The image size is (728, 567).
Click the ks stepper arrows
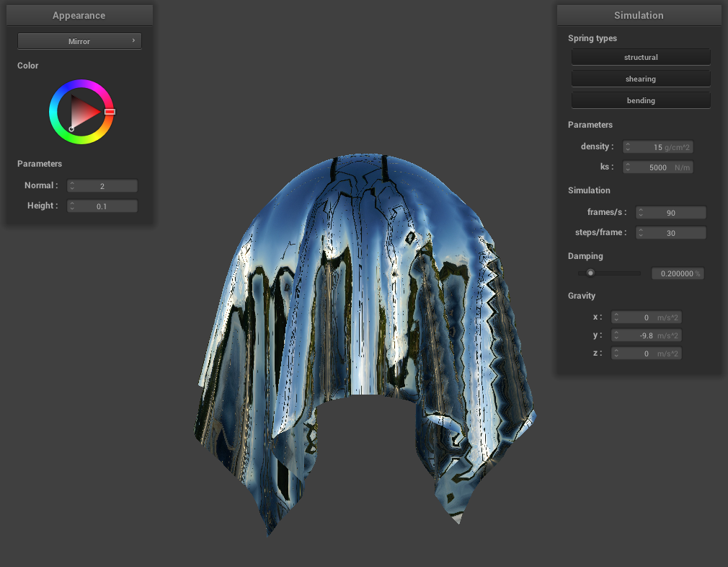(x=628, y=167)
